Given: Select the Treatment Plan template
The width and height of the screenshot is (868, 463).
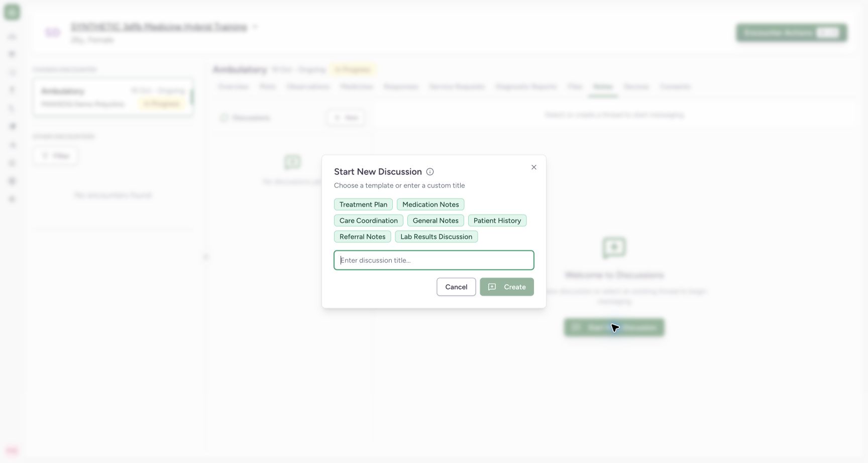Looking at the screenshot, I should (363, 205).
